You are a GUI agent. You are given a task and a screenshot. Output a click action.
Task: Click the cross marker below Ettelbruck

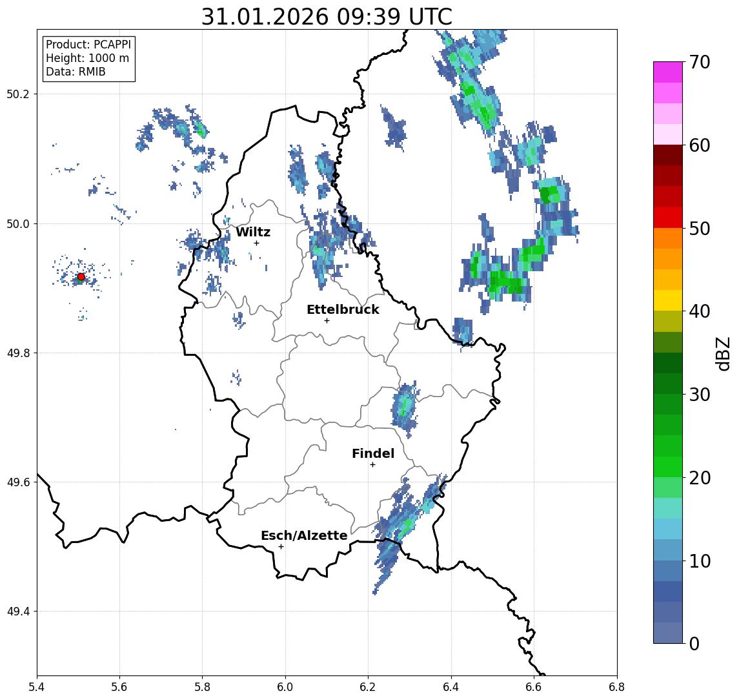327,320
